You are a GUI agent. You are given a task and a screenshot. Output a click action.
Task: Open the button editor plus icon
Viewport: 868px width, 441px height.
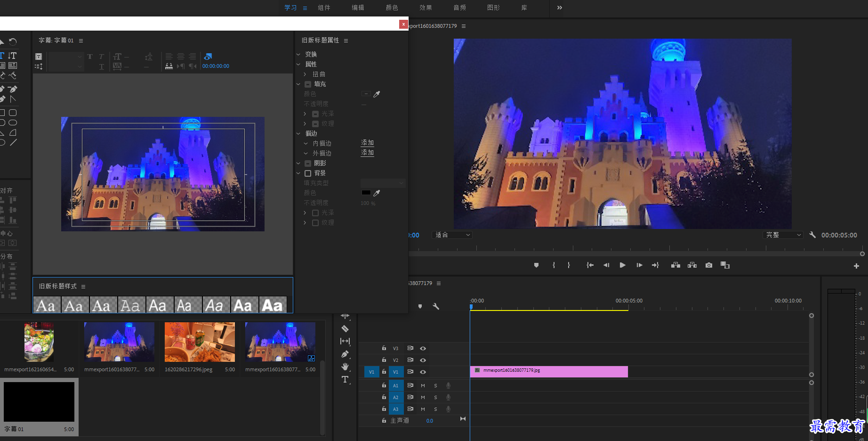pos(856,266)
